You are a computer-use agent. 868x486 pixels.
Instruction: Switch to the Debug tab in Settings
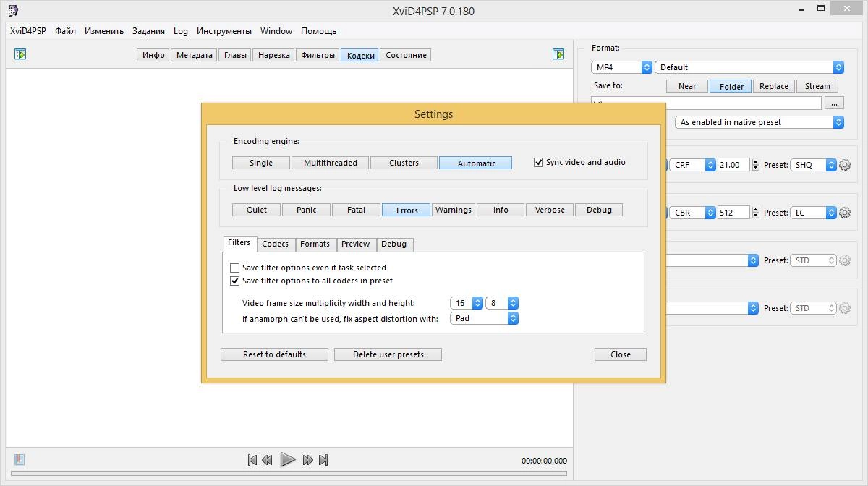(x=393, y=244)
